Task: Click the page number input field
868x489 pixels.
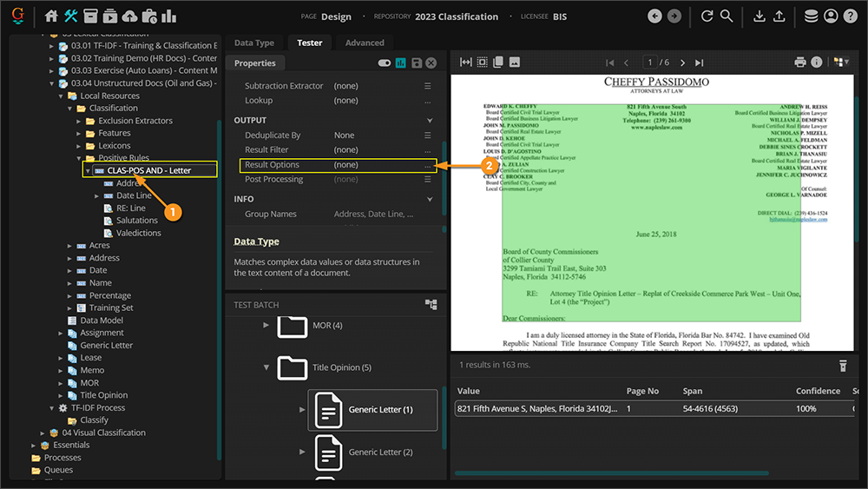Action: click(650, 63)
